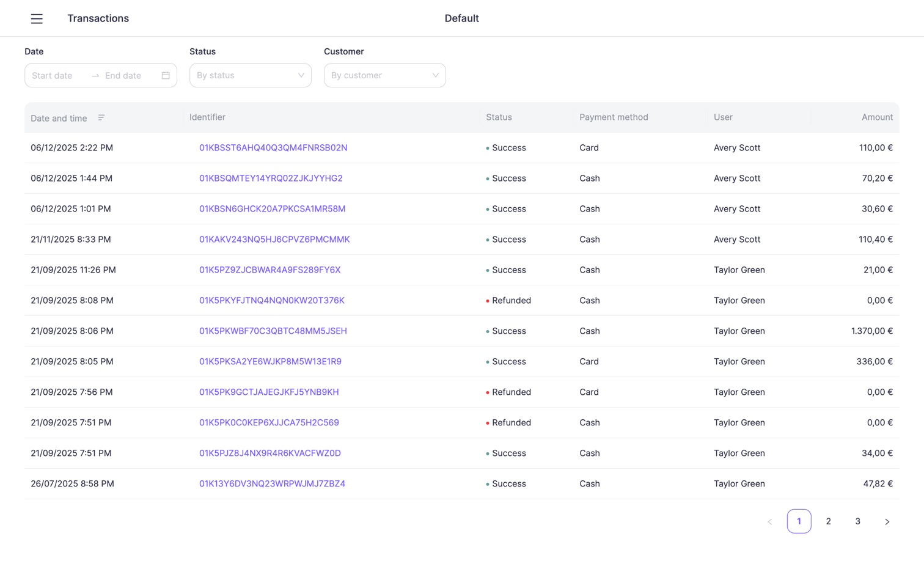Click the Default tab at the top

pyautogui.click(x=461, y=18)
